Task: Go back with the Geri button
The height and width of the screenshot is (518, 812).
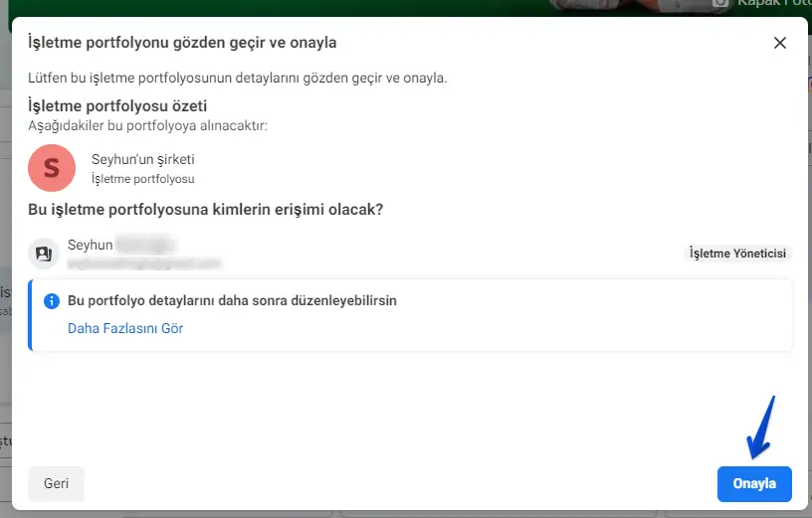Action: pyautogui.click(x=56, y=484)
